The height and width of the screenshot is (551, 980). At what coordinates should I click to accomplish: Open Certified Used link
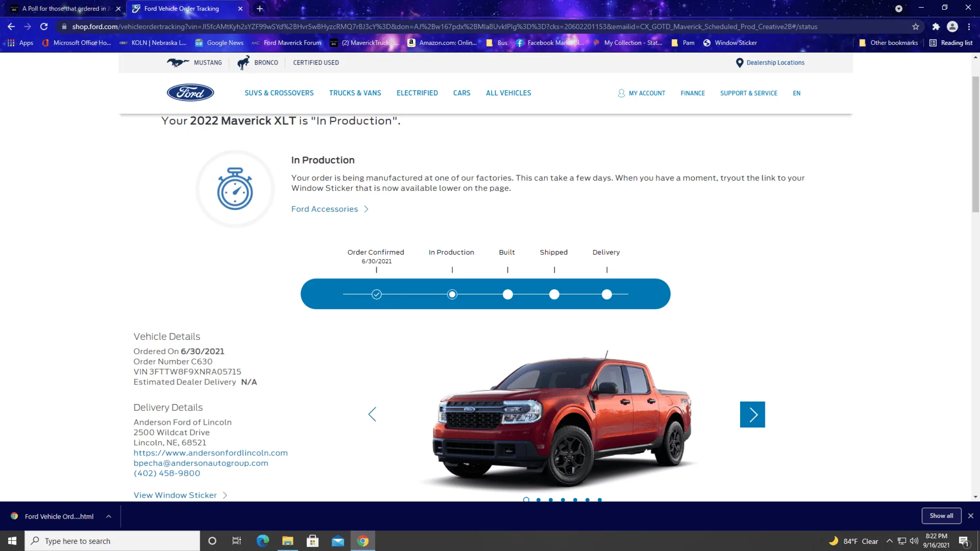click(x=316, y=62)
